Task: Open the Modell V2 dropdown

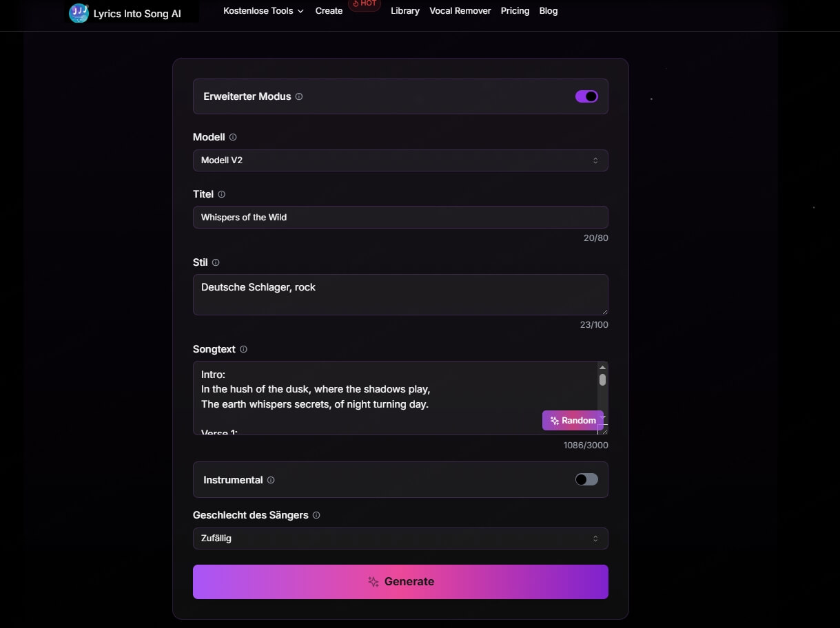Action: click(400, 160)
